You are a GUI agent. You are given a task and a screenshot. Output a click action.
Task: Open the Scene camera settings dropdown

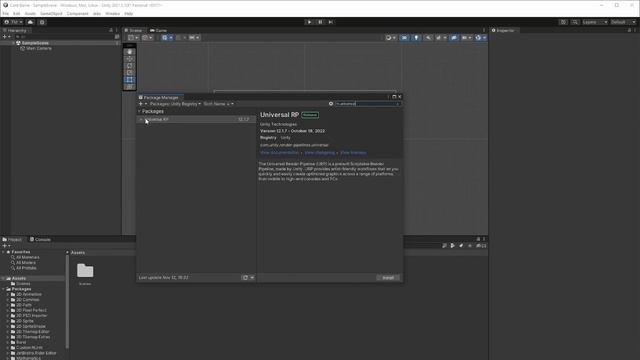(466, 38)
